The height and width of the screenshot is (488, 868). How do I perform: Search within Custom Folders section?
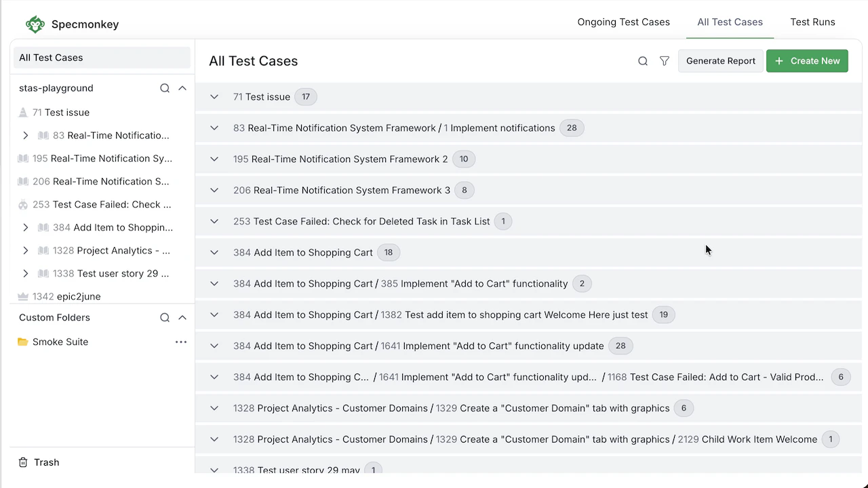pyautogui.click(x=165, y=317)
